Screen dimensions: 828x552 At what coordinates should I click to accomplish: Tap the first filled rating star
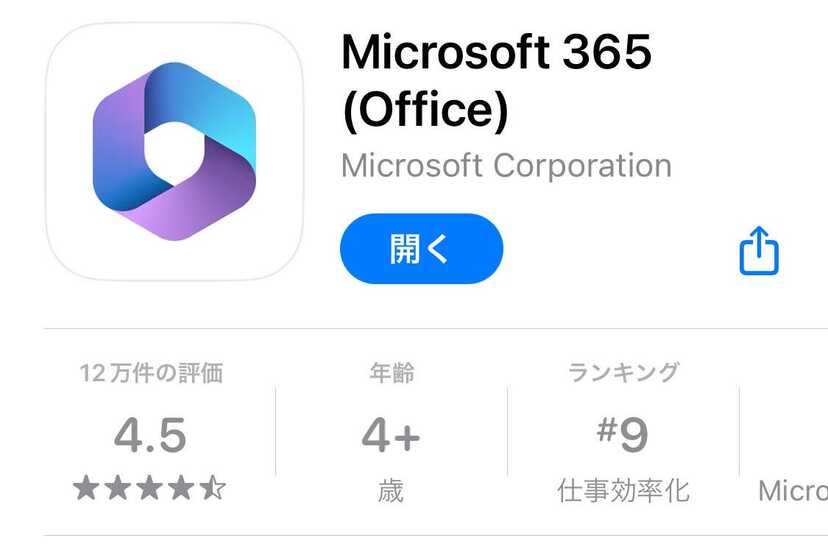(86, 487)
